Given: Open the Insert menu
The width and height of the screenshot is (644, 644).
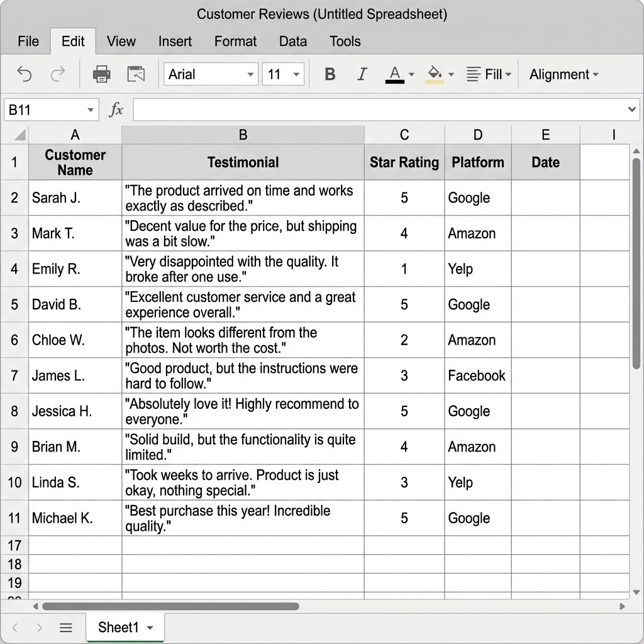Looking at the screenshot, I should click(175, 42).
